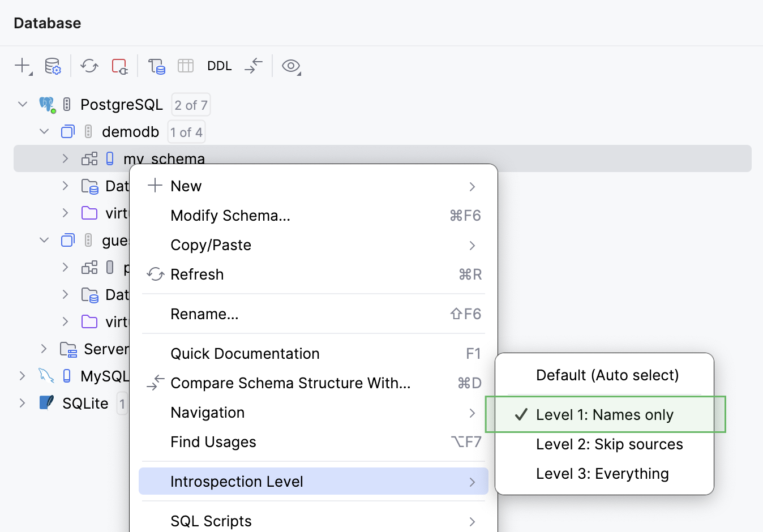This screenshot has width=763, height=532.
Task: Collapse the demodb database node
Action: pos(44,131)
